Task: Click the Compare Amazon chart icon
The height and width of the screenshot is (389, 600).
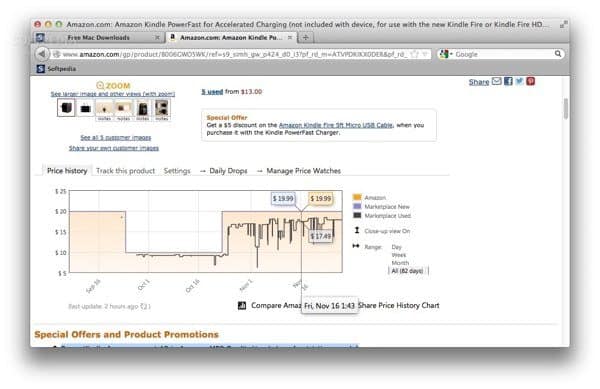Action: [x=242, y=305]
